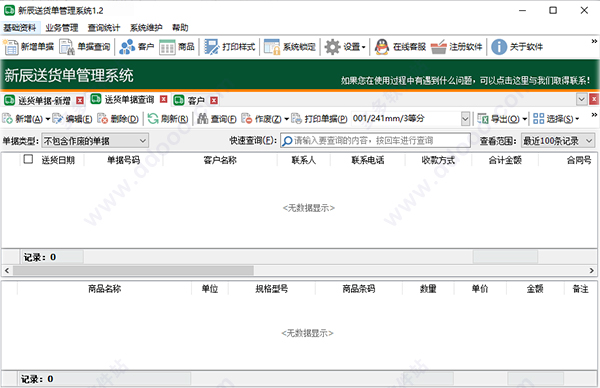This screenshot has width=600, height=388.
Task: Open 单据查询 from the main toolbar
Action: pos(85,47)
